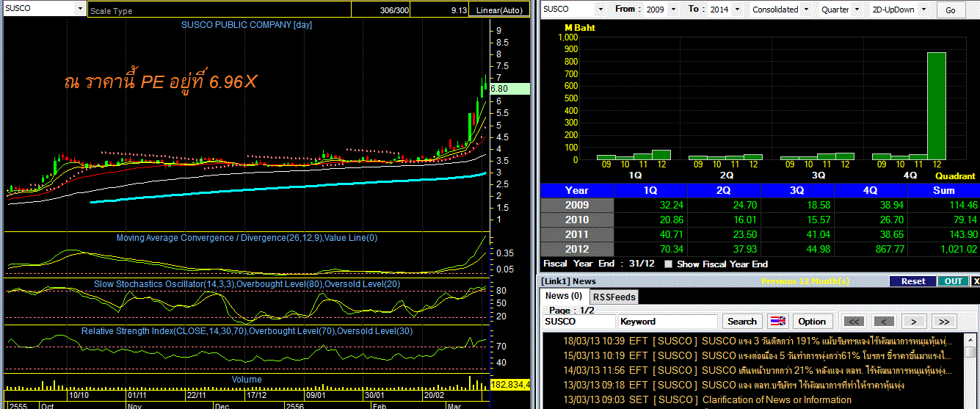Click the 867.77 cell in 2012 row
980x409 pixels.
pos(871,249)
